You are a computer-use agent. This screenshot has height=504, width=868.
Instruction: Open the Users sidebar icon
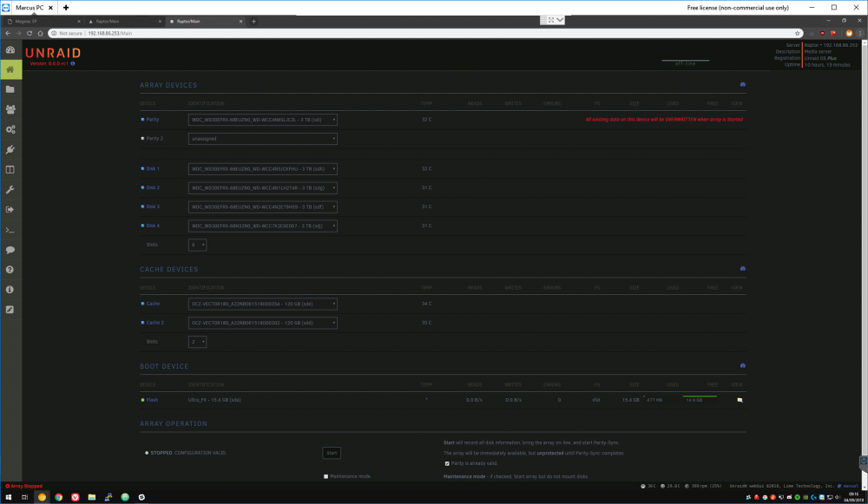point(10,109)
